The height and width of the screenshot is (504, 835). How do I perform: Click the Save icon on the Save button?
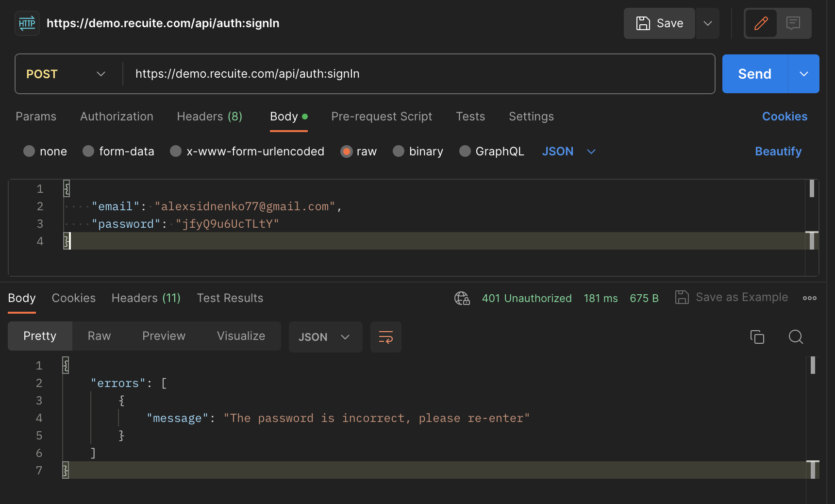click(x=644, y=23)
